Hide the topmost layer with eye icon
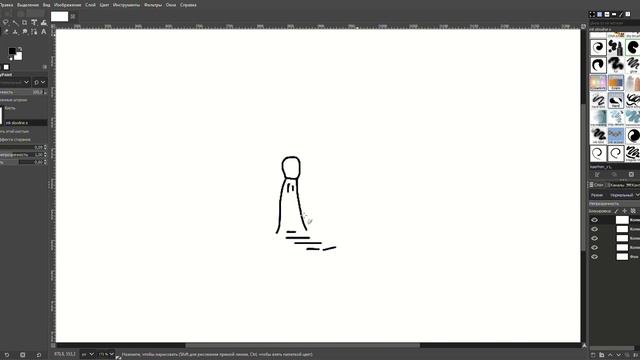This screenshot has width=640, height=360. [594, 220]
